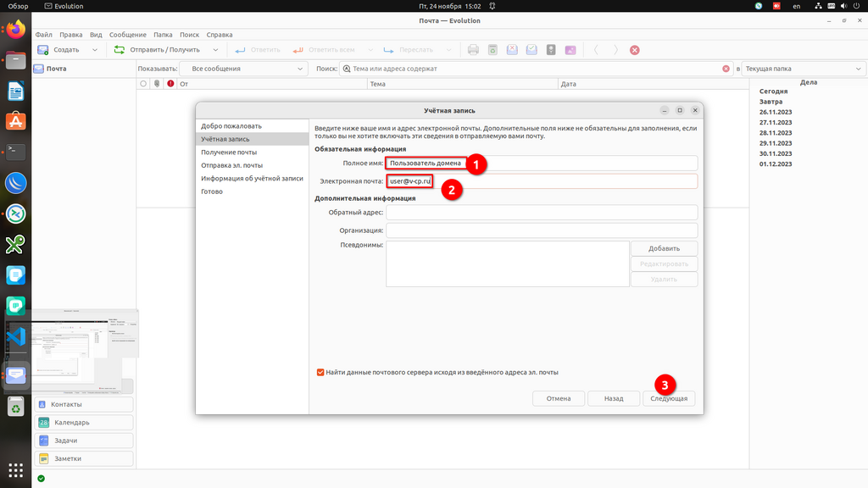This screenshot has height=488, width=868.
Task: Open the "Текущая папка" search scope dropdown
Action: click(x=801, y=69)
